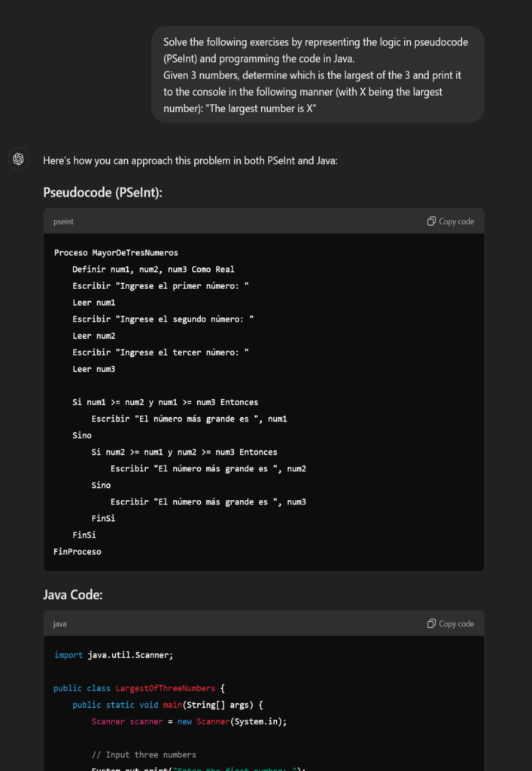The width and height of the screenshot is (532, 771).
Task: Click the 'Copy code' label in the java header
Action: [x=456, y=623]
